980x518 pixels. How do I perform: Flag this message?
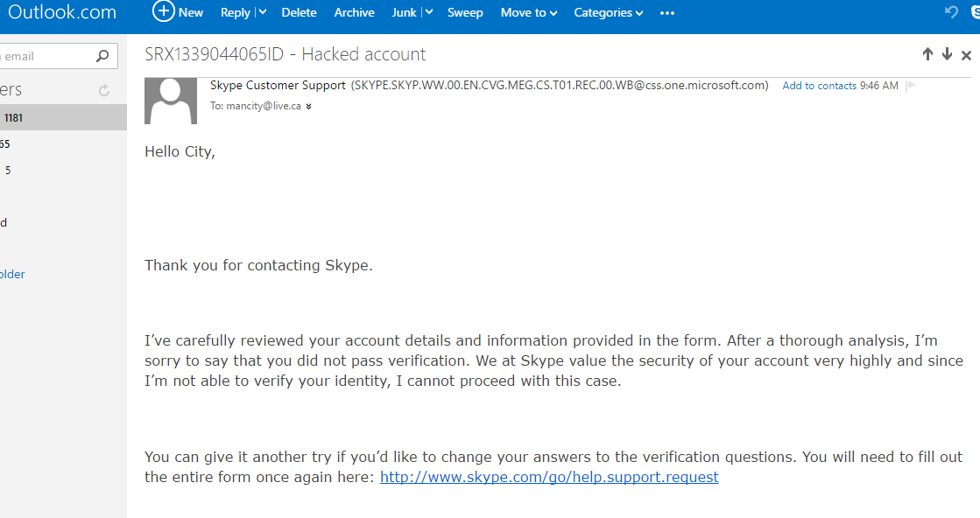910,86
